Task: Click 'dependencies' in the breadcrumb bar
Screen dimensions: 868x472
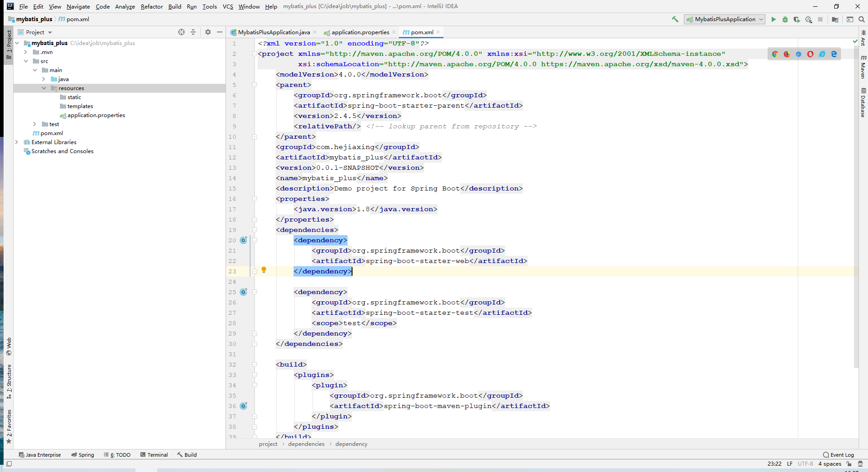Action: click(306, 444)
